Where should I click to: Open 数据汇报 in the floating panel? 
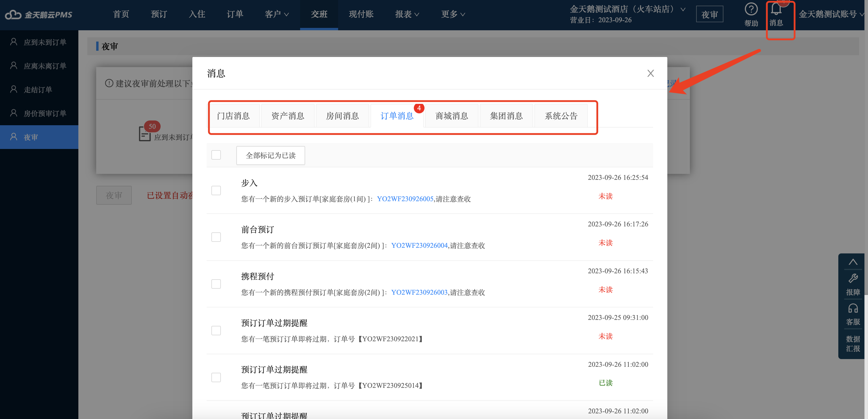click(853, 344)
